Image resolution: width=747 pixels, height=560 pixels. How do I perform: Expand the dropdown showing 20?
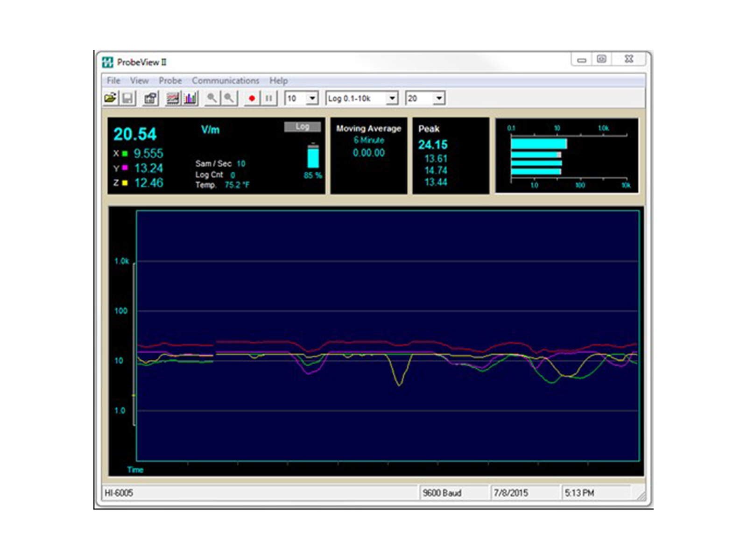click(439, 98)
